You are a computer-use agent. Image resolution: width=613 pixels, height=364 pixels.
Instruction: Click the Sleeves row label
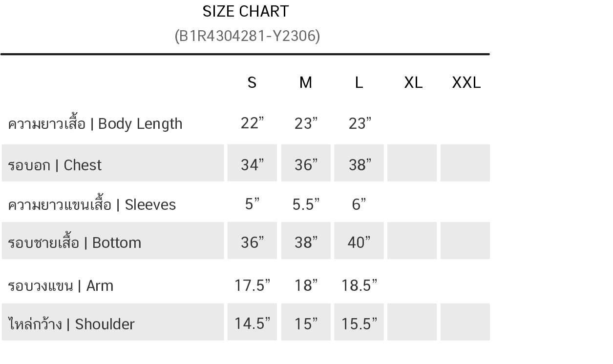point(92,204)
